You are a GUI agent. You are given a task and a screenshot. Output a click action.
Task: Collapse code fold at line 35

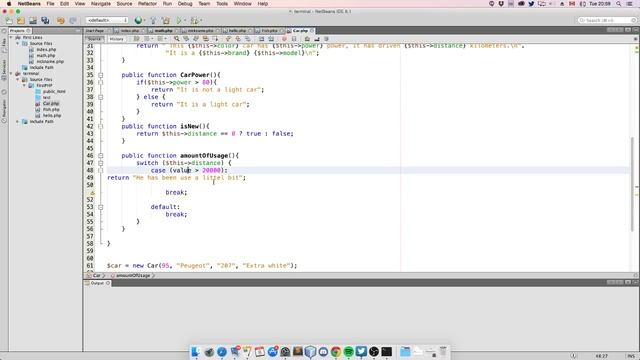101,75
